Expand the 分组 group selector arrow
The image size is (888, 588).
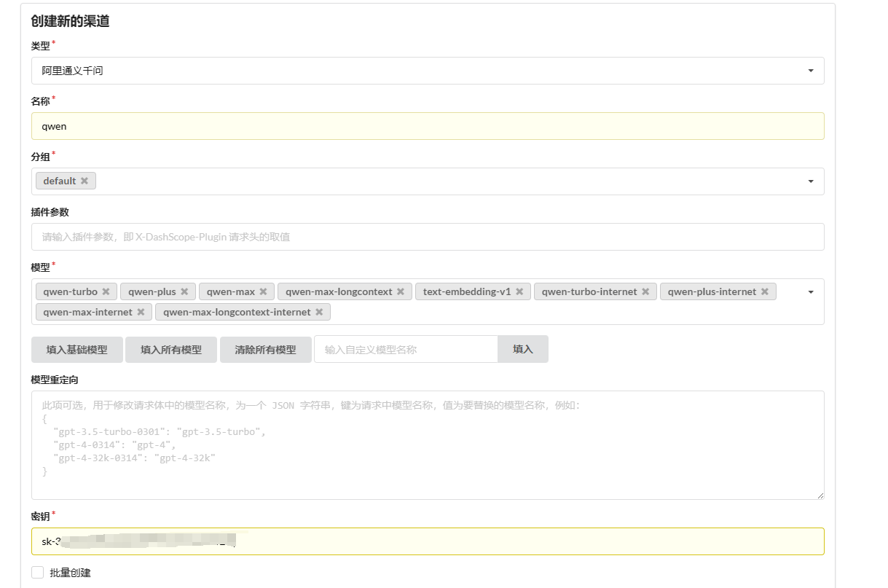[x=811, y=181]
